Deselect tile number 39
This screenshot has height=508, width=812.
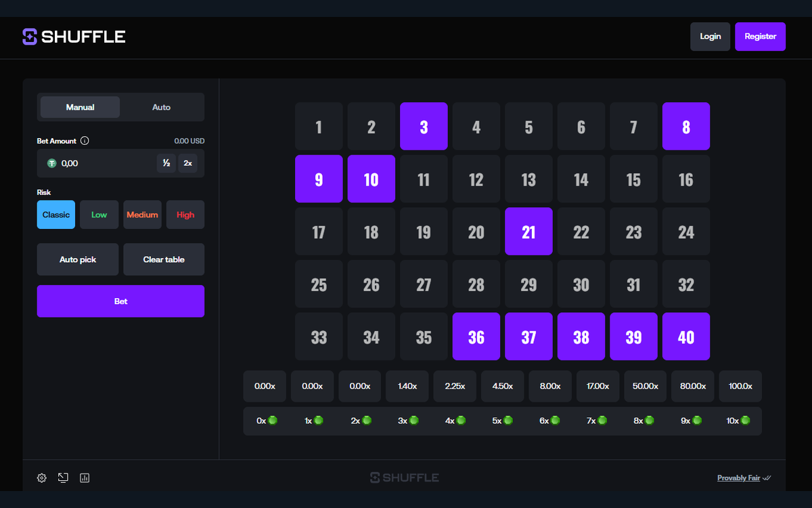633,337
